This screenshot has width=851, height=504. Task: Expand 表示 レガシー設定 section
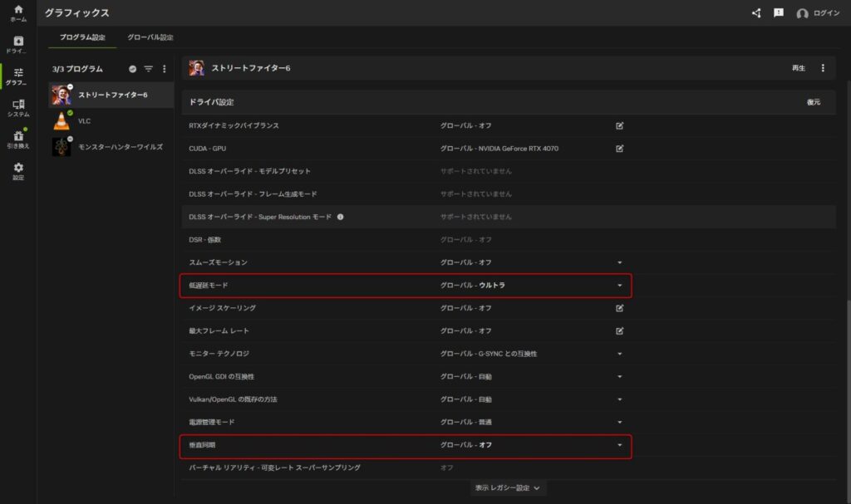coord(508,488)
